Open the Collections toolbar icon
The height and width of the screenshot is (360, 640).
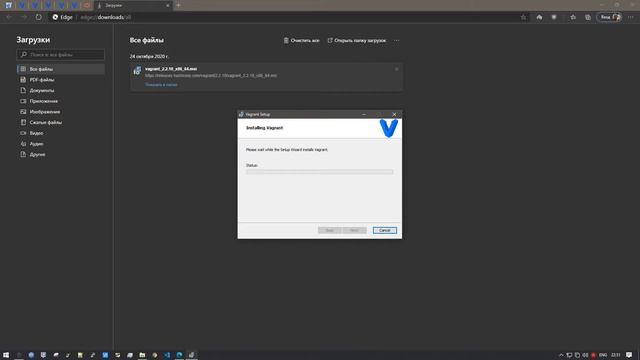pyautogui.click(x=588, y=17)
